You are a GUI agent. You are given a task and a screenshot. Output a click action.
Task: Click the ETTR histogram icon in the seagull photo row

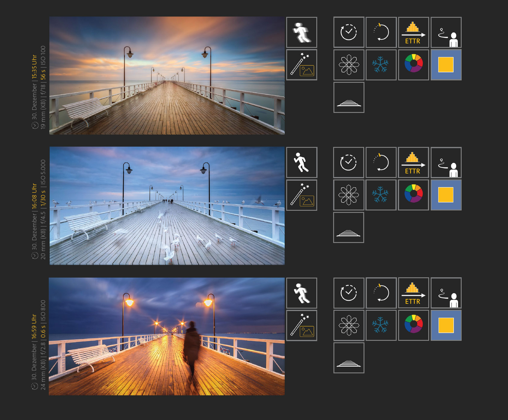413,162
